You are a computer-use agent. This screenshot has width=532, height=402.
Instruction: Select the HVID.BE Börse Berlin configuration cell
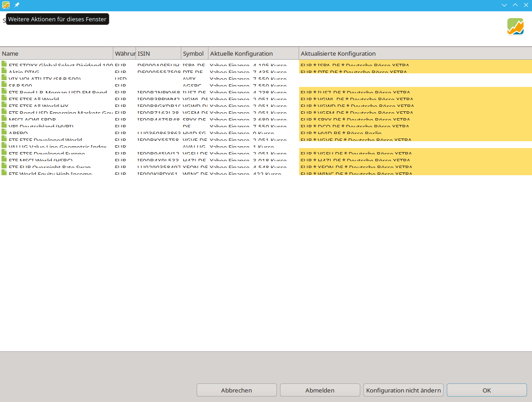coord(415,133)
